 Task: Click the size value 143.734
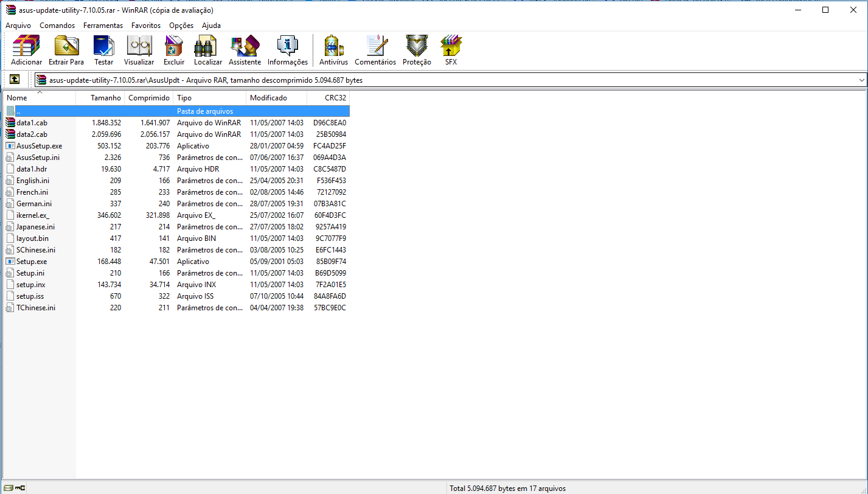click(109, 285)
